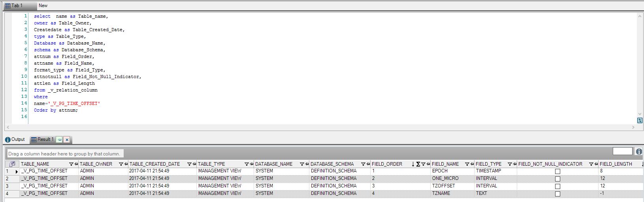This screenshot has height=202, width=644.
Task: Click the filter icon on TABLE_CREATED_DATE column
Action: 189,164
